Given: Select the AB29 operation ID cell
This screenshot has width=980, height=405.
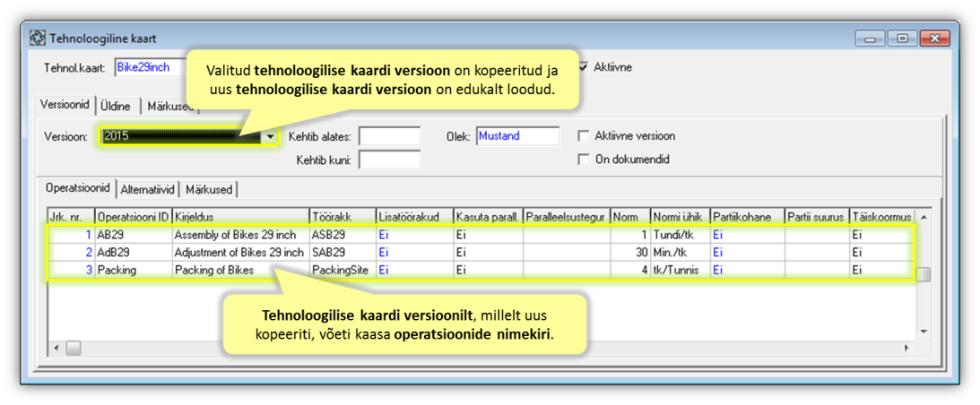Looking at the screenshot, I should pos(133,235).
